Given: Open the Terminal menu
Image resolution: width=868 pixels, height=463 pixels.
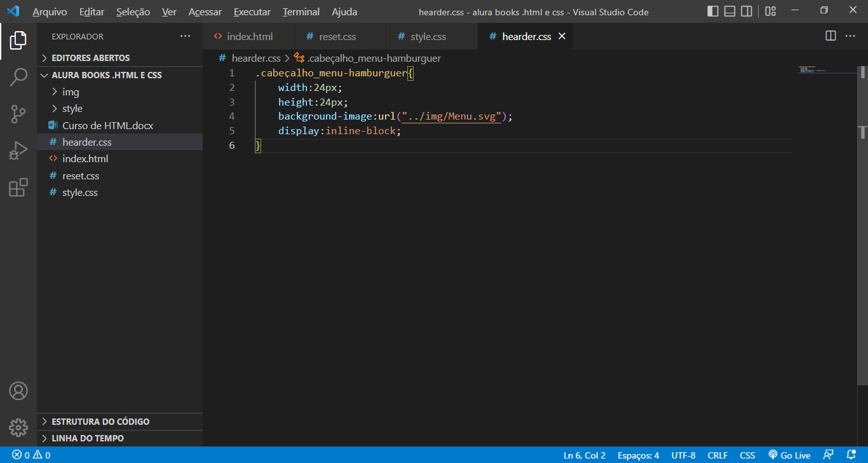Looking at the screenshot, I should [x=301, y=11].
